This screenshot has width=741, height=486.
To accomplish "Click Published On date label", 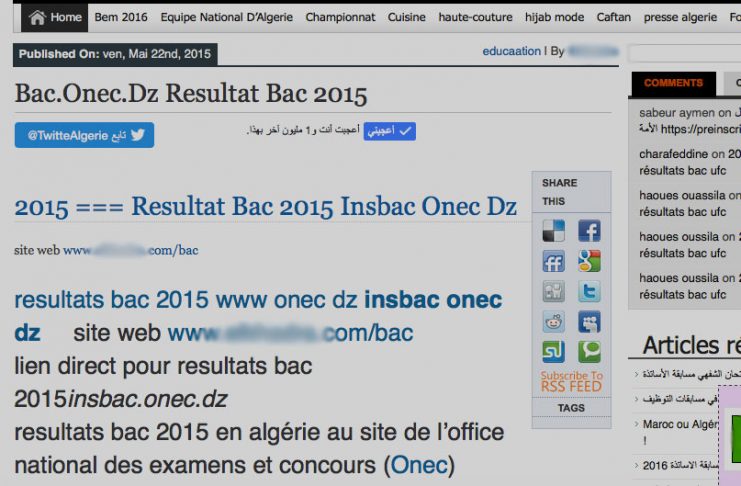I will [x=115, y=54].
